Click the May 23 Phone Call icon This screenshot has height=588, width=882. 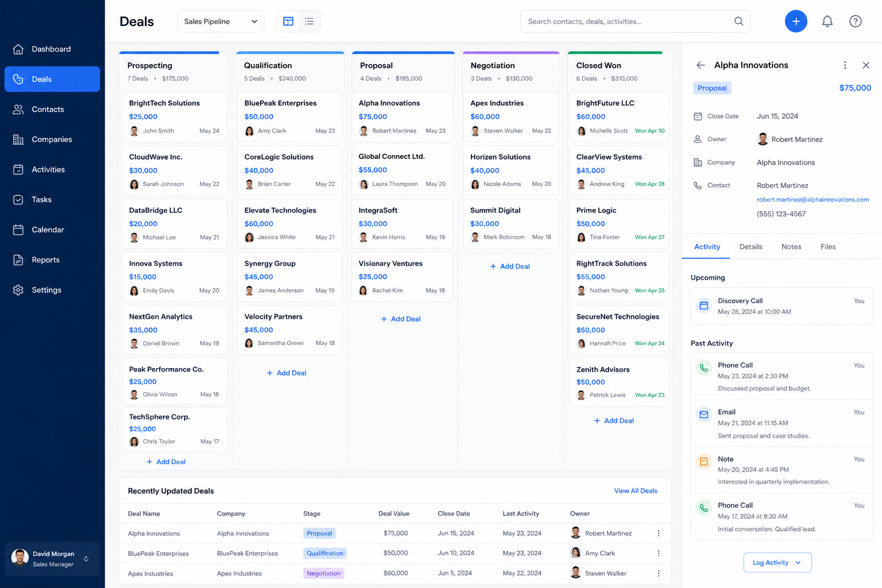point(704,368)
